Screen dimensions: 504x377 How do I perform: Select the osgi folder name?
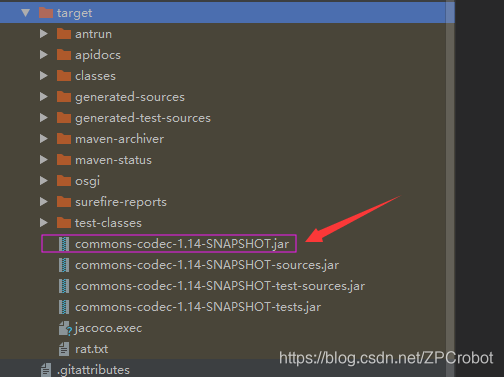pyautogui.click(x=87, y=181)
